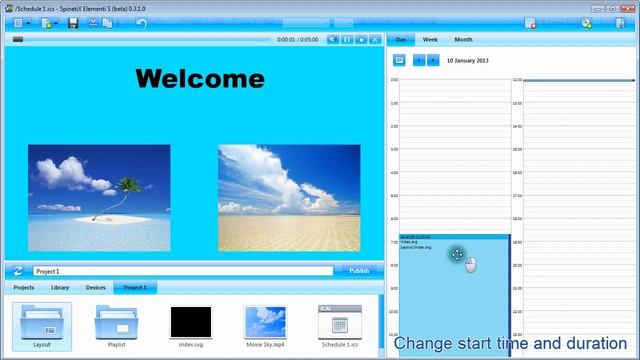Viewport: 640px width, 360px height.
Task: Click the Publish button
Action: [x=359, y=271]
